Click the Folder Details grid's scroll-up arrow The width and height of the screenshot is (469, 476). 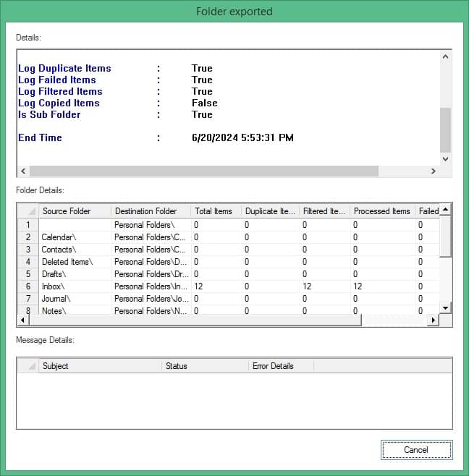(445, 210)
